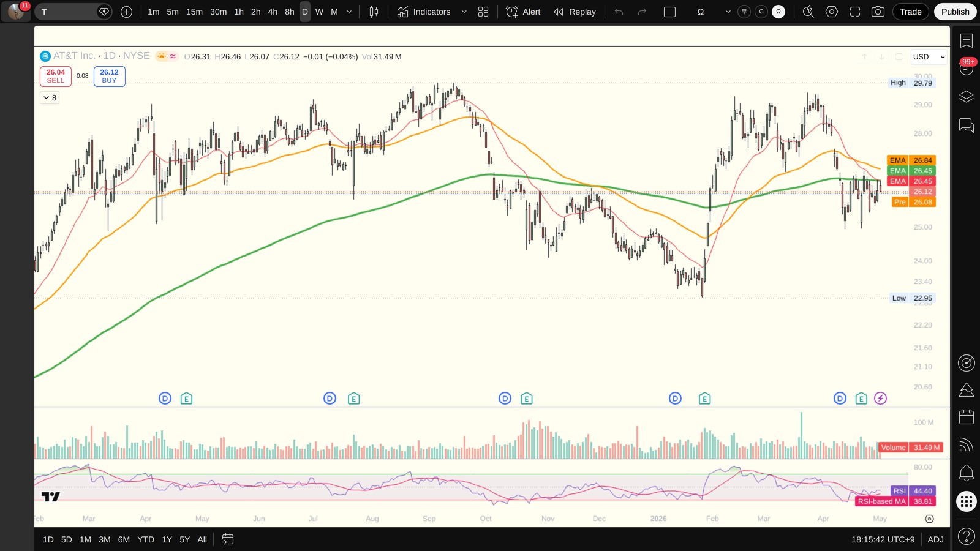Open the Calendar panel icon

[966, 417]
